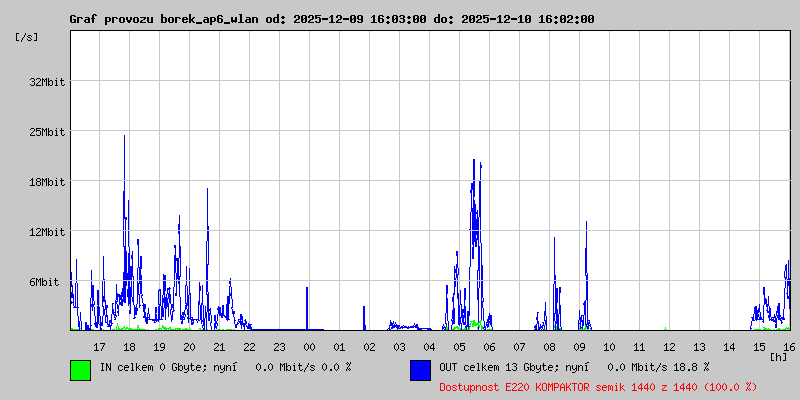This screenshot has width=800, height=400.
Task: Click hour label 11 on x-axis
Action: [639, 347]
